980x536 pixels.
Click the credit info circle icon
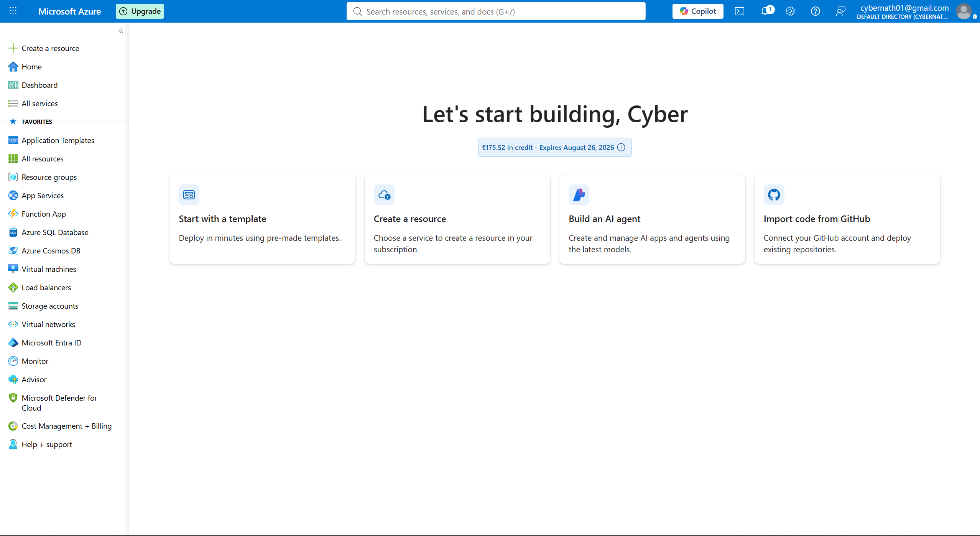[x=622, y=147]
